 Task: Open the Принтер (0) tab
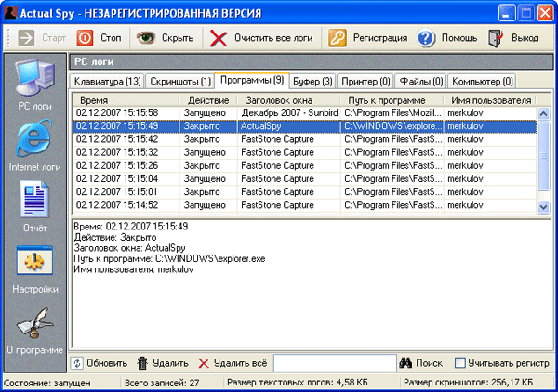click(x=365, y=82)
